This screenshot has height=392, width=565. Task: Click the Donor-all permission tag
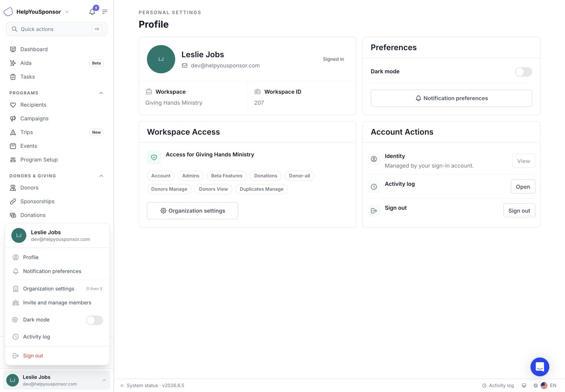point(300,176)
